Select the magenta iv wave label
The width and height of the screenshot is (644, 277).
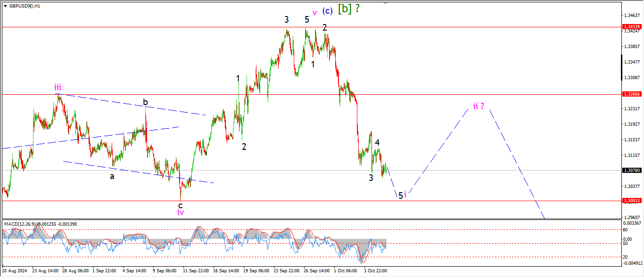coord(180,212)
